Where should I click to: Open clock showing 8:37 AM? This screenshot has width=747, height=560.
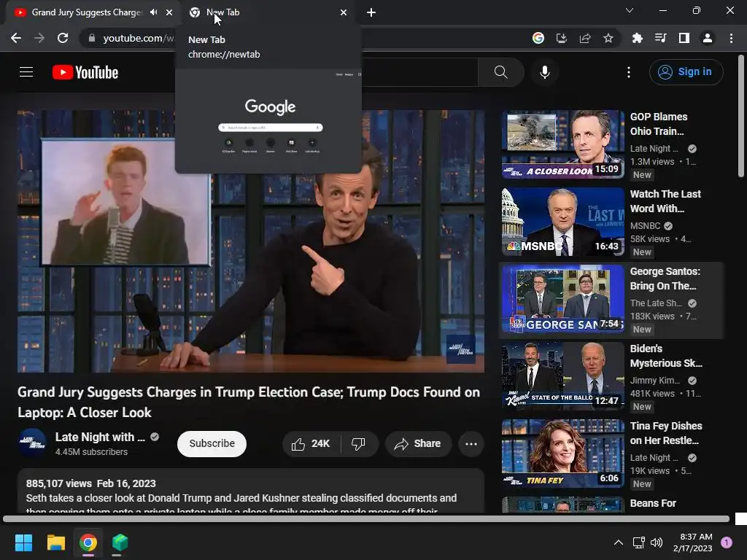click(x=693, y=542)
